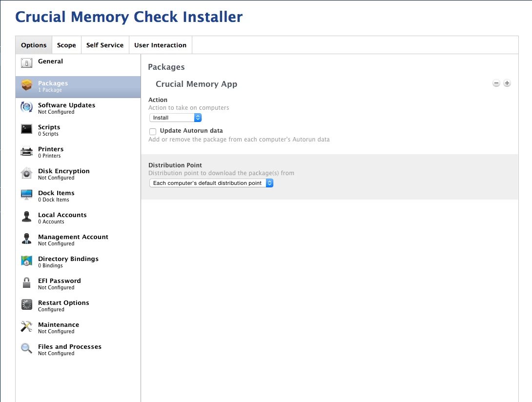
Task: Click the Files and Processes magnifier icon
Action: [x=26, y=348]
